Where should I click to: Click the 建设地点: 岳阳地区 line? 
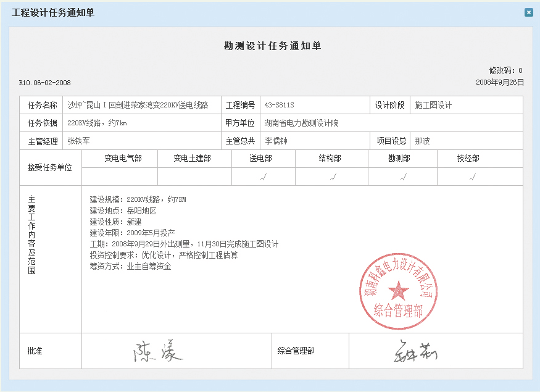123,211
